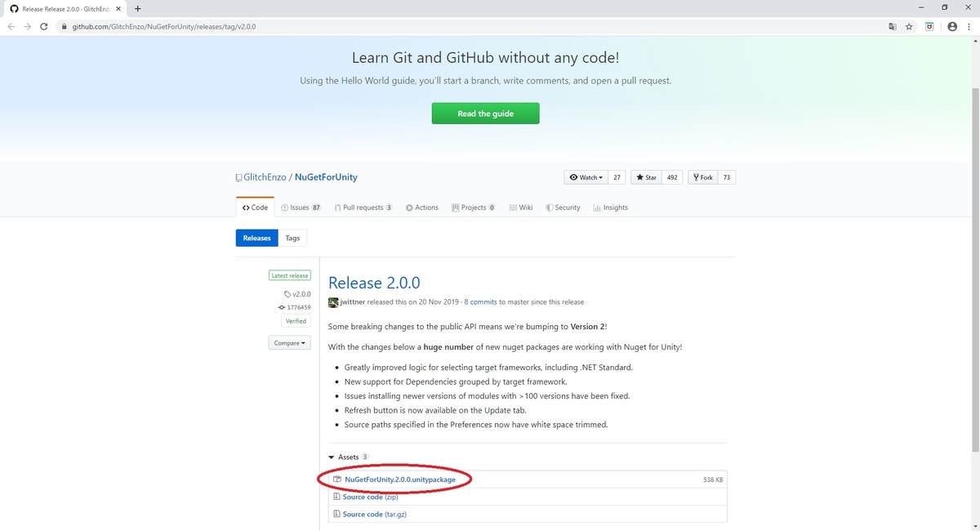Image resolution: width=980 pixels, height=531 pixels.
Task: Open the 8 commits link
Action: (x=480, y=302)
